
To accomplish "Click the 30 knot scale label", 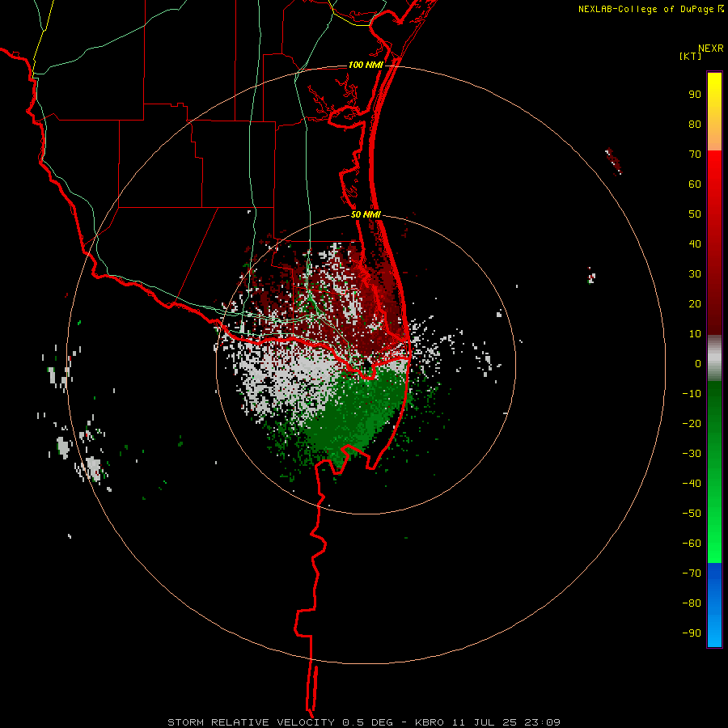I will point(695,274).
